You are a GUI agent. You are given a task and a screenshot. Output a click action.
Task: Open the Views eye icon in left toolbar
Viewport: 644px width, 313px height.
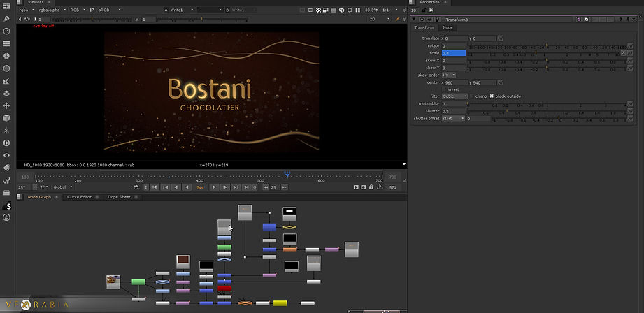(x=6, y=155)
